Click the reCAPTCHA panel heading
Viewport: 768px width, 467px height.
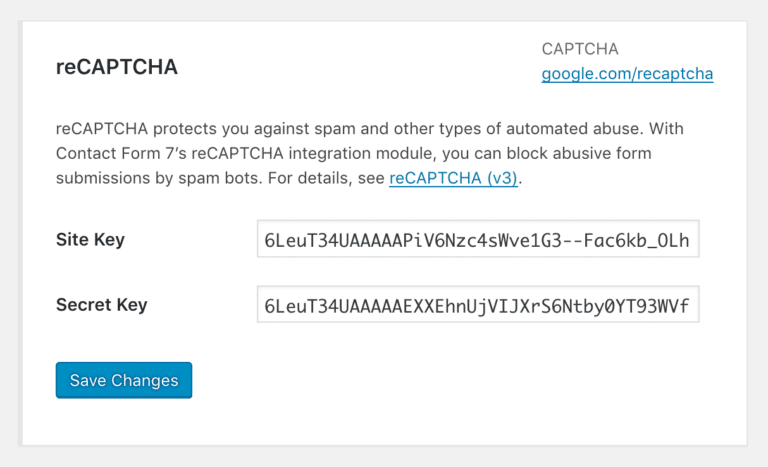pos(117,67)
